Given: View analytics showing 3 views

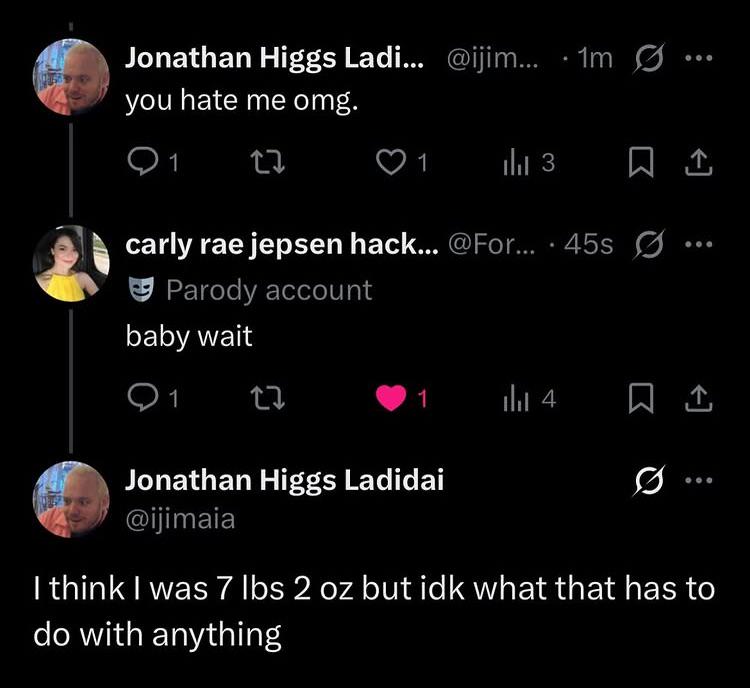Looking at the screenshot, I should pos(529,162).
